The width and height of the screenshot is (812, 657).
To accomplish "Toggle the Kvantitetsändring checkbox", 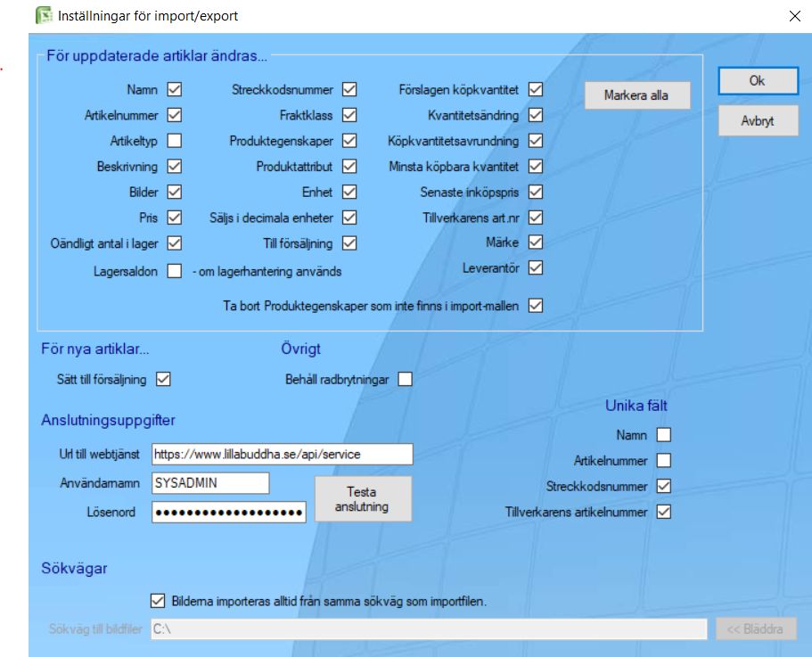I will [536, 115].
